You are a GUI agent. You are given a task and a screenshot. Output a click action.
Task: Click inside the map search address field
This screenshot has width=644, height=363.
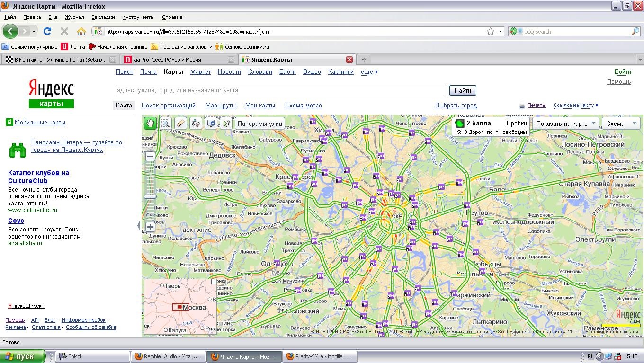(281, 90)
